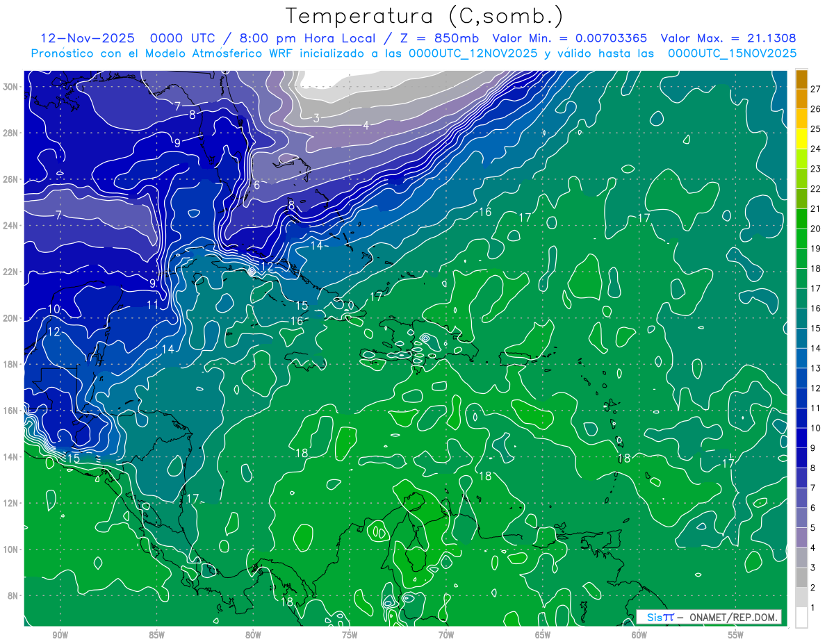Image resolution: width=834 pixels, height=644 pixels.
Task: Select initialization time "0000UTC_12NOV2025"
Action: 473,53
